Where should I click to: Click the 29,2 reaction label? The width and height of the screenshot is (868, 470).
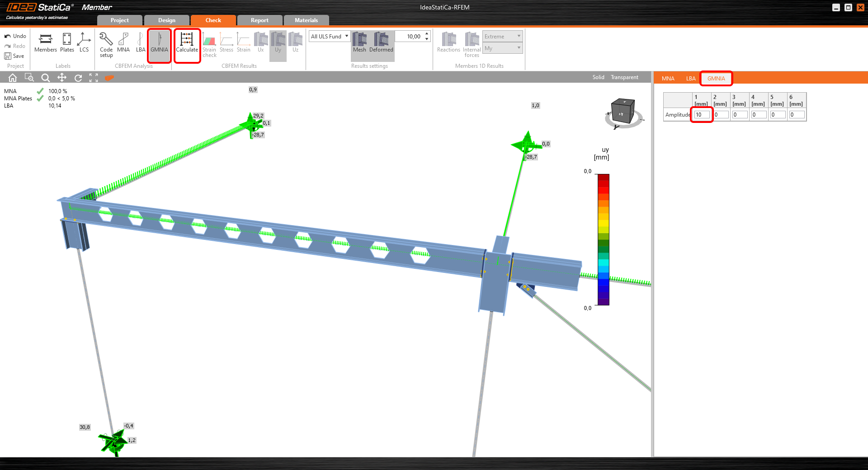pyautogui.click(x=258, y=116)
